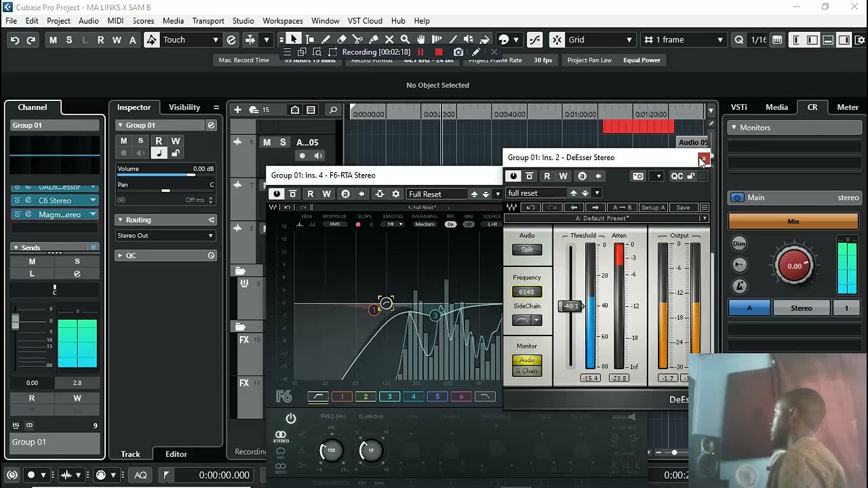
Task: Bypass the DeEsser plugin via power icon
Action: coord(513,176)
